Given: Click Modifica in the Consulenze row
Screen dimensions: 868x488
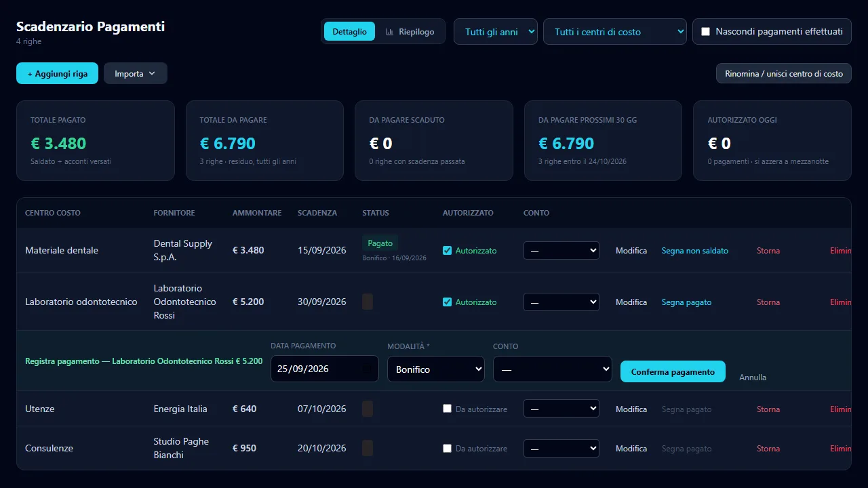Looking at the screenshot, I should (631, 449).
